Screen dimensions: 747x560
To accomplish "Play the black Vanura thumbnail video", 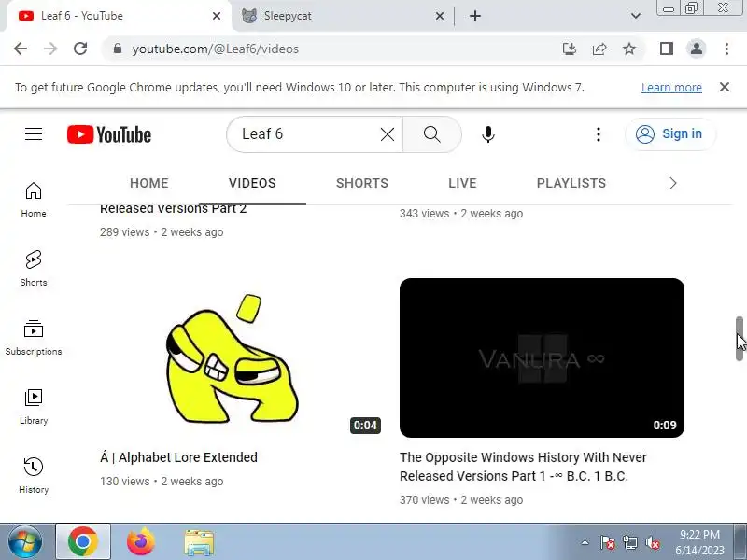I will (542, 358).
